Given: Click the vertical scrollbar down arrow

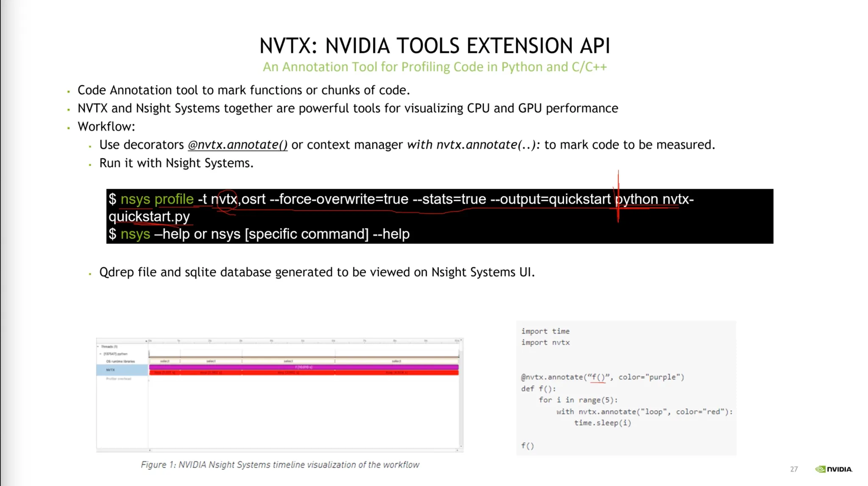Looking at the screenshot, I should click(461, 446).
